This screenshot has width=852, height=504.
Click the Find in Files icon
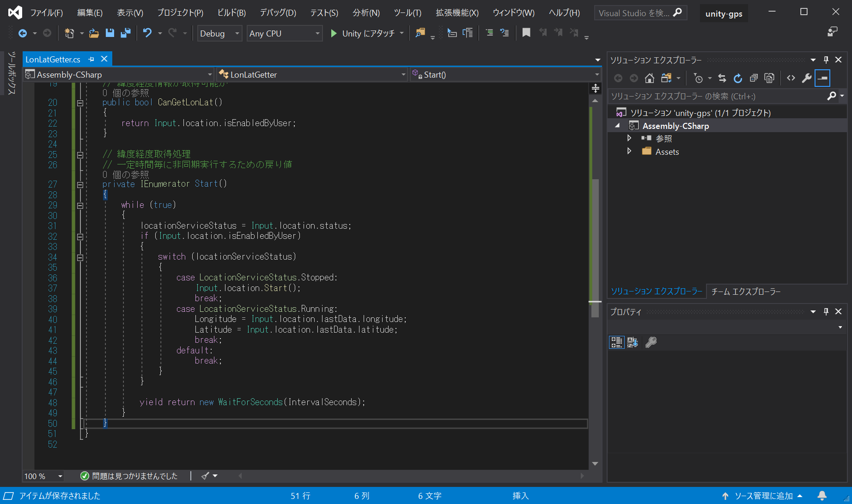pos(420,33)
